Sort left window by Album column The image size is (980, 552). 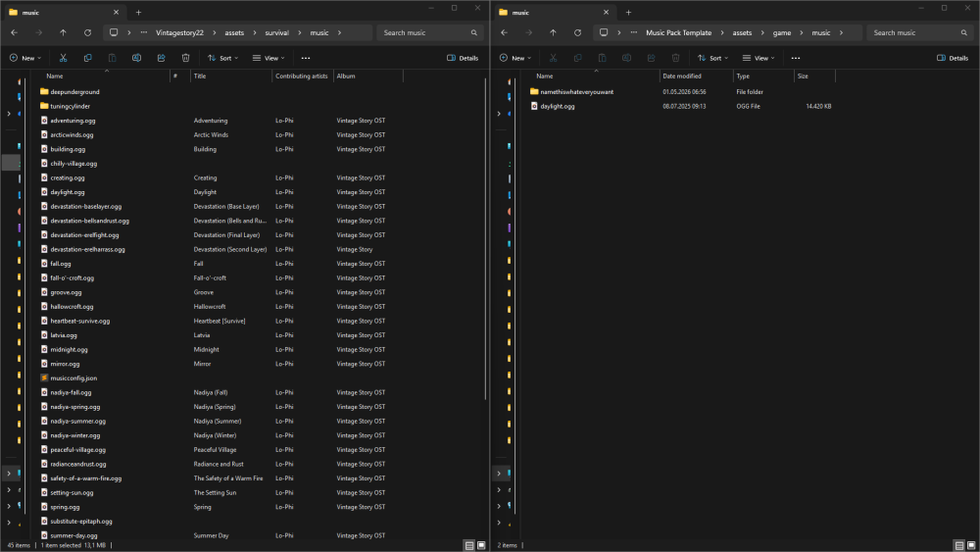[x=368, y=76]
